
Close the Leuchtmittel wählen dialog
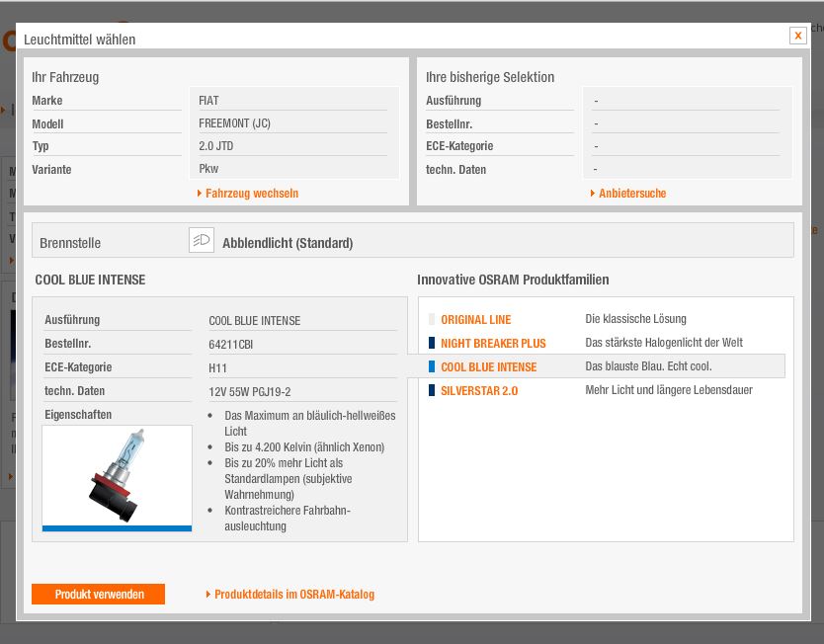[x=797, y=36]
